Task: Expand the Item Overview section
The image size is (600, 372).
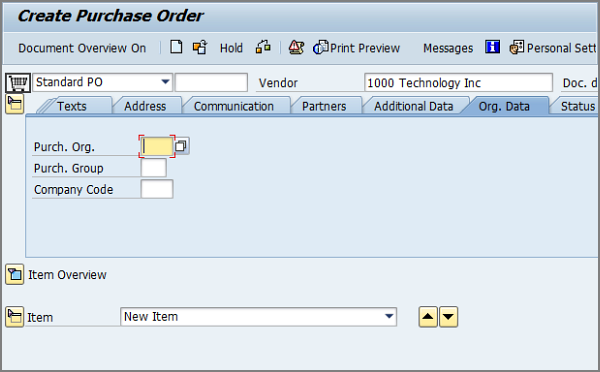Action: [15, 274]
